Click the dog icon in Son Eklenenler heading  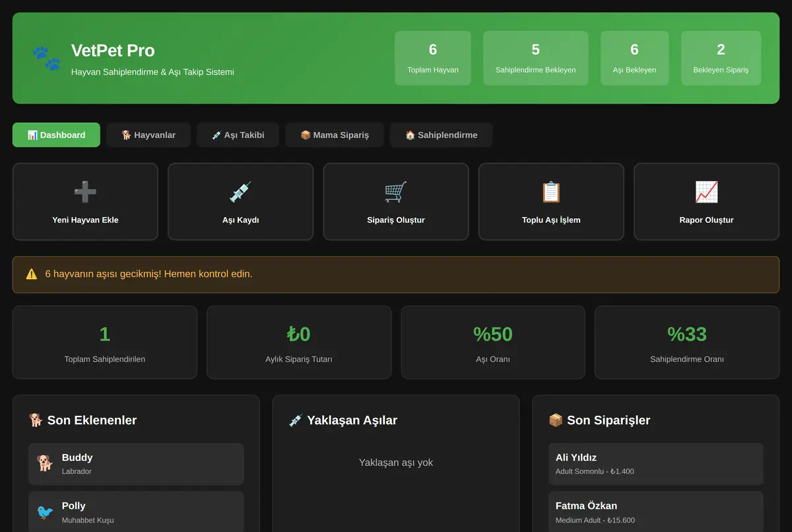pyautogui.click(x=36, y=420)
